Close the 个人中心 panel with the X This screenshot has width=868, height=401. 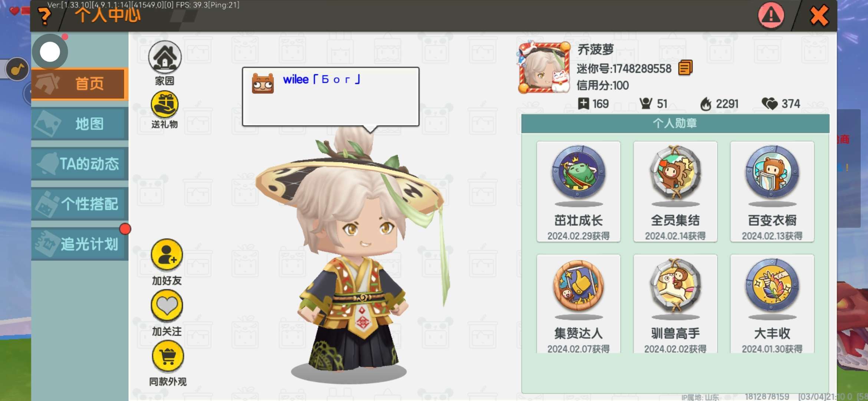pyautogui.click(x=818, y=16)
